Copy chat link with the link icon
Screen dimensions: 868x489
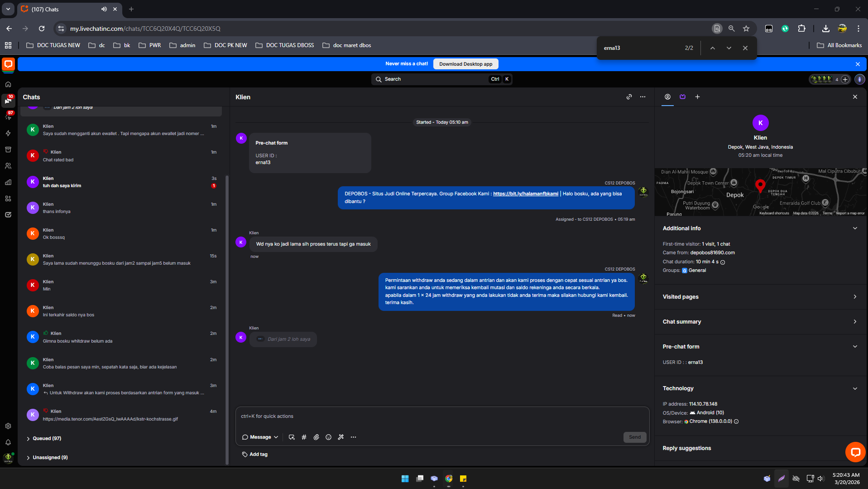629,97
